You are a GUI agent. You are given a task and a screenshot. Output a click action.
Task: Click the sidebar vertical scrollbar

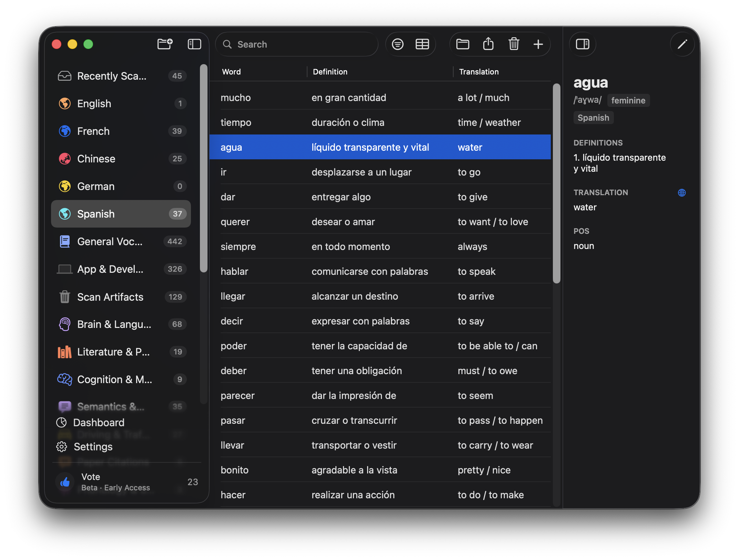pos(204,168)
